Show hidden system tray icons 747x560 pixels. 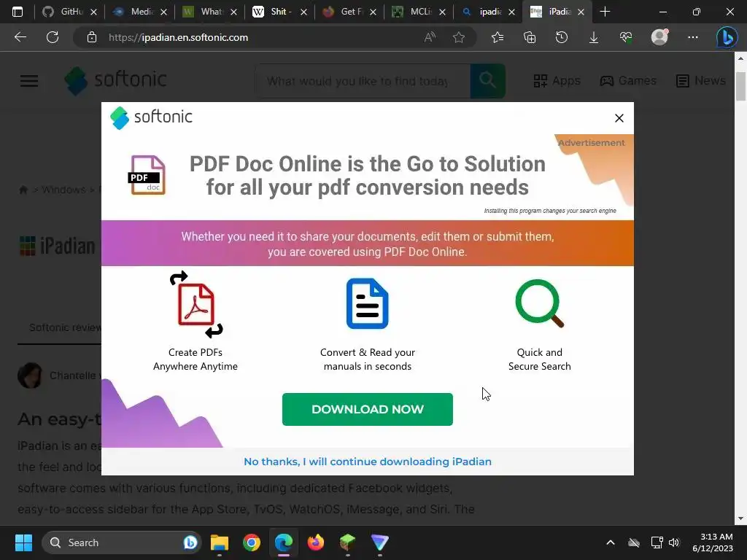[x=611, y=542]
